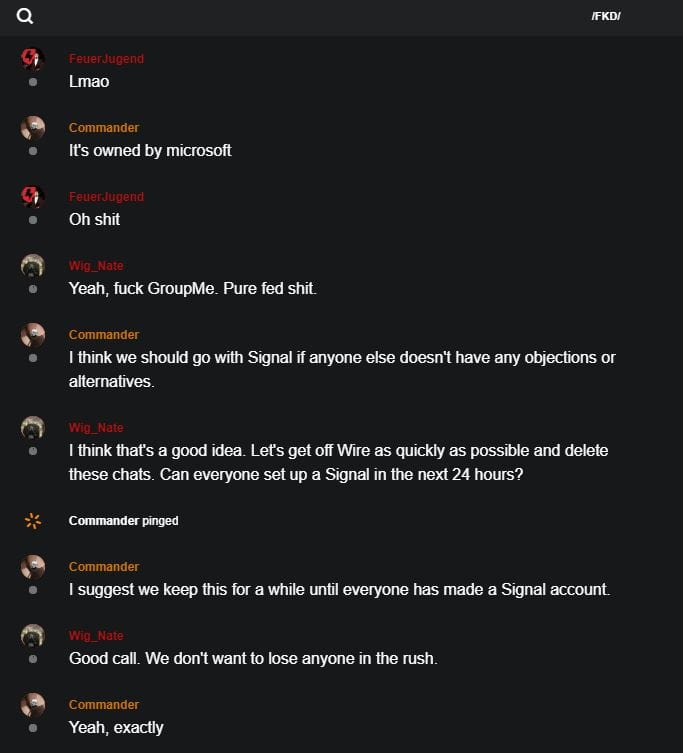Open the search icon in the top bar
The width and height of the screenshot is (683, 753).
tap(25, 16)
